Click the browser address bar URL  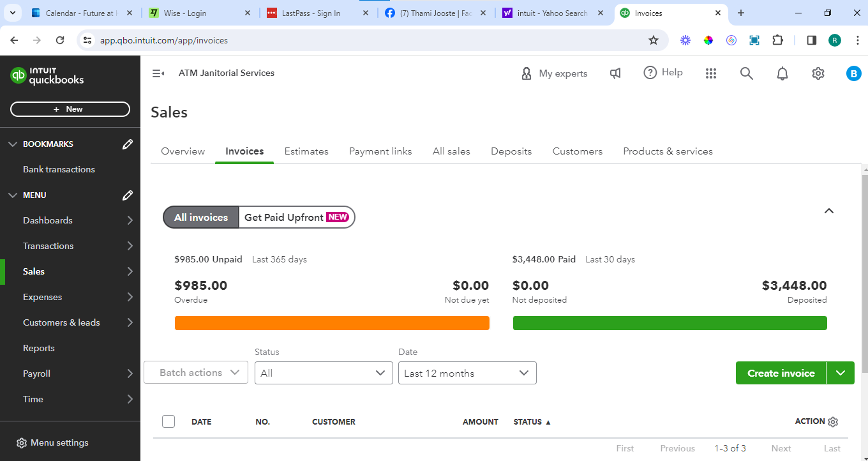pyautogui.click(x=164, y=40)
